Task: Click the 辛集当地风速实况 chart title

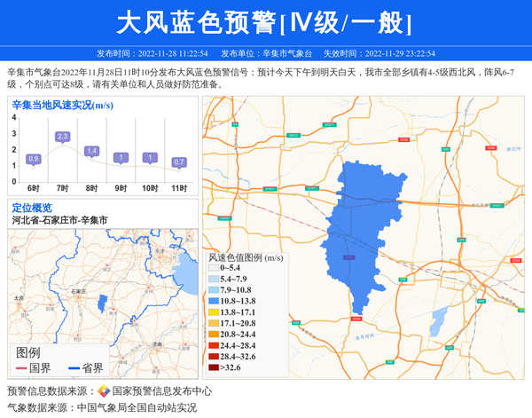Action: coord(56,105)
